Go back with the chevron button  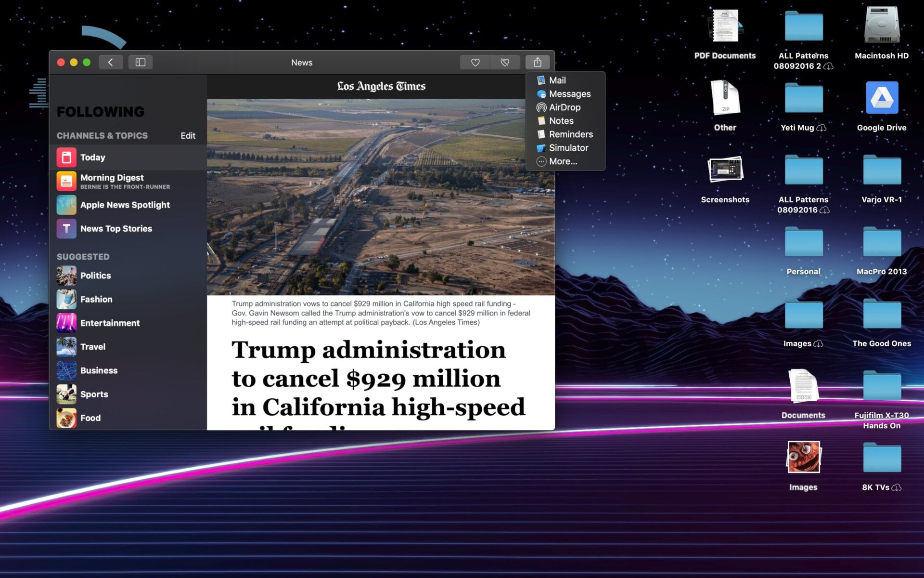pos(111,62)
